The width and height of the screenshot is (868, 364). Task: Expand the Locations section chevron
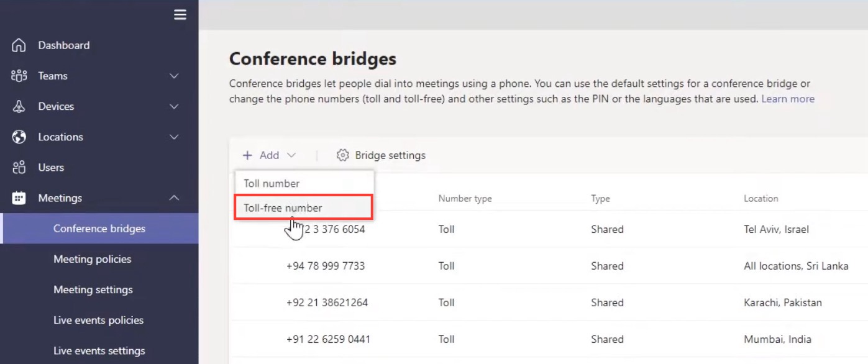tap(175, 137)
